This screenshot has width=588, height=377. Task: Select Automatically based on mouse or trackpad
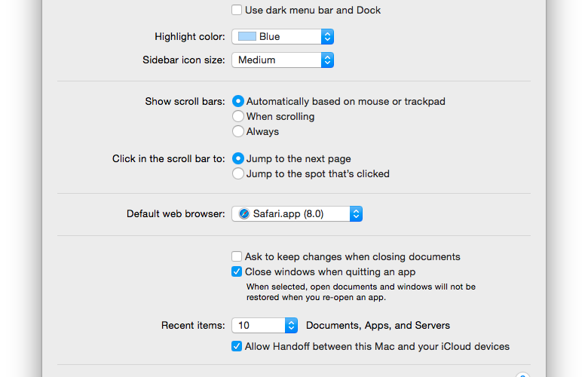click(238, 101)
